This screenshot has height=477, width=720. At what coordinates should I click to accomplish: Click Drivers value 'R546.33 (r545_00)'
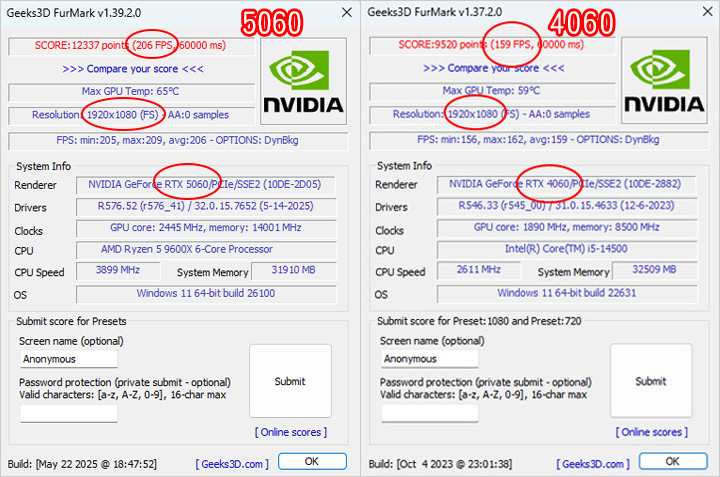click(567, 206)
